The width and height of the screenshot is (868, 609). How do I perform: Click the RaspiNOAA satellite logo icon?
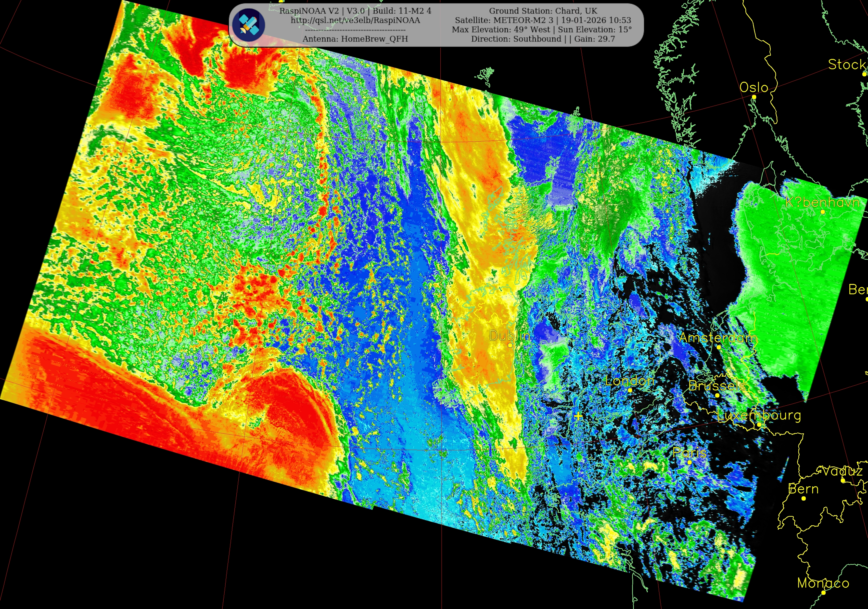click(x=248, y=25)
